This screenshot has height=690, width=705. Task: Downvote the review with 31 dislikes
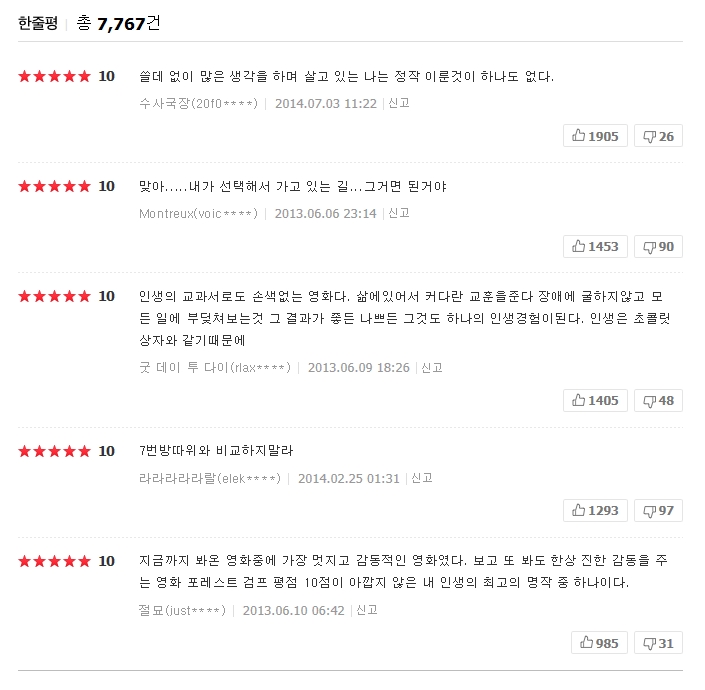658,643
